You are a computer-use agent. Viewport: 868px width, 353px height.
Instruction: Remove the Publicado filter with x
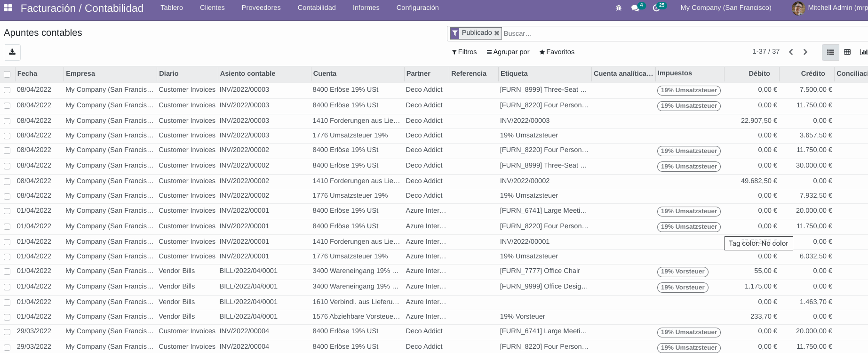496,33
